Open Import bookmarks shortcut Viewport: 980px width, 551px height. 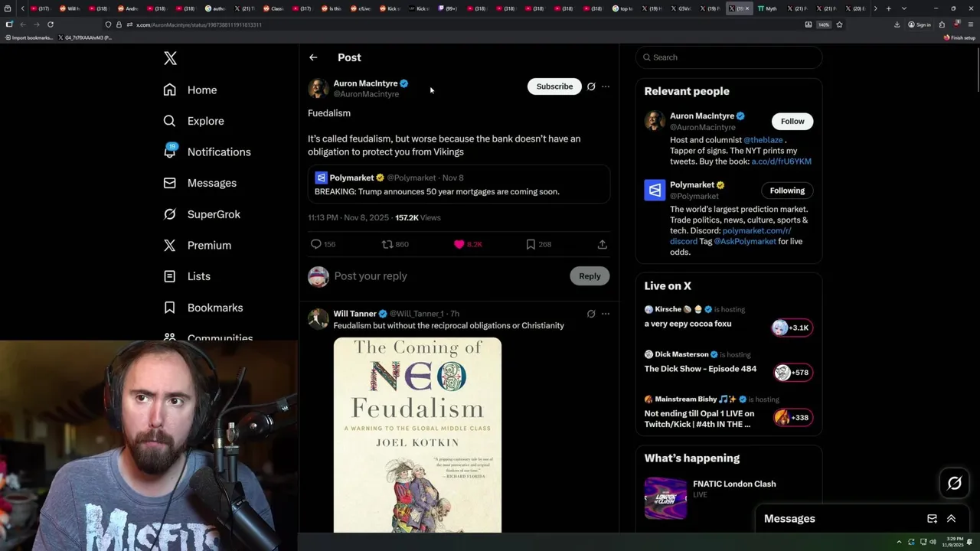(29, 37)
